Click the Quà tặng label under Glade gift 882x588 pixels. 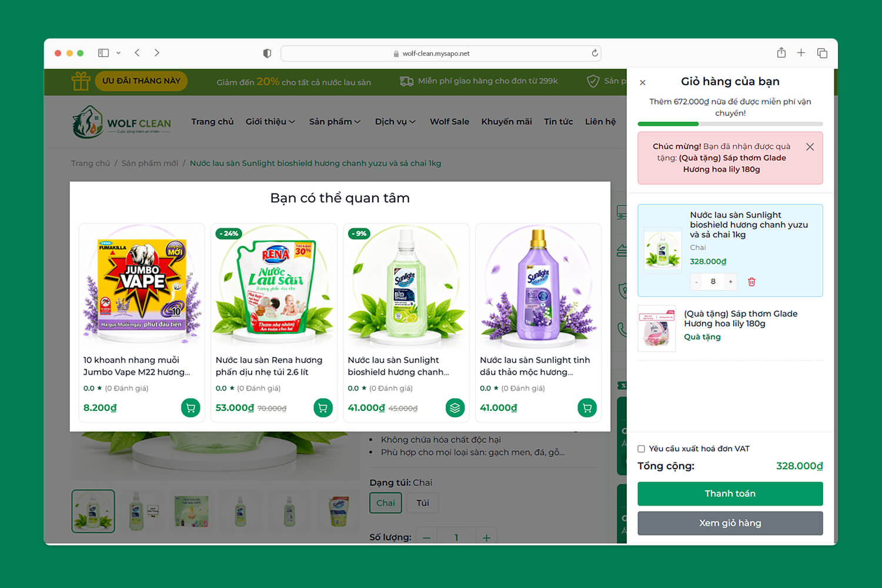click(x=702, y=337)
